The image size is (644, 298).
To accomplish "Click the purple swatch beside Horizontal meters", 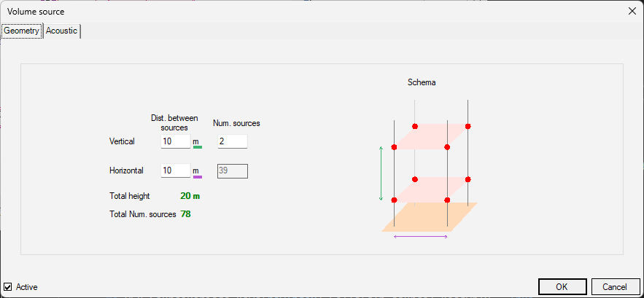I will click(198, 177).
